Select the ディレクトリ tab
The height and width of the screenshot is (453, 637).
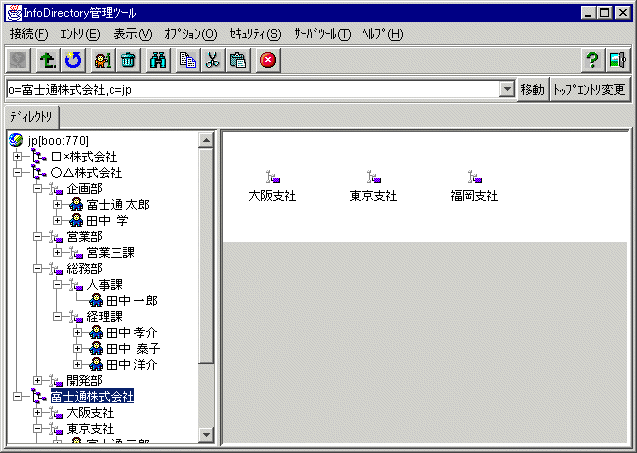[31, 117]
